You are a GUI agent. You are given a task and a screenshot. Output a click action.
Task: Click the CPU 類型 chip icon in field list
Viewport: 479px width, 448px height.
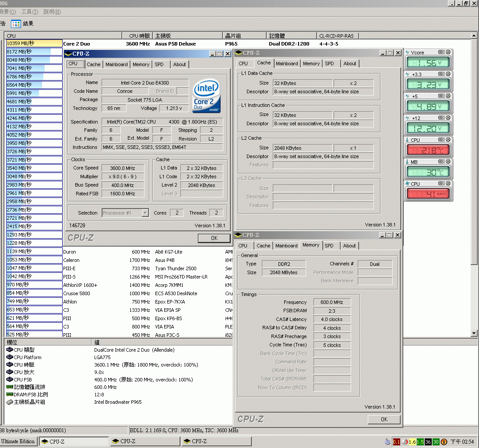[x=10, y=349]
